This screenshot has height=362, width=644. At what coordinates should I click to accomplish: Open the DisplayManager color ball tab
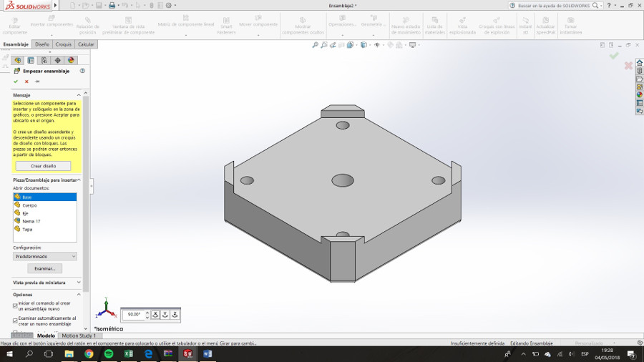[x=71, y=60]
